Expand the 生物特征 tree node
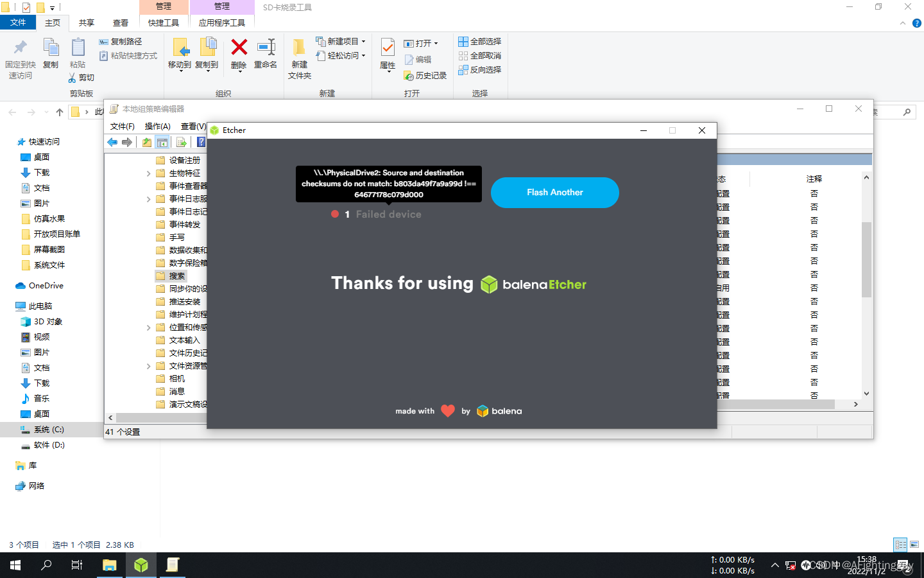 (148, 173)
